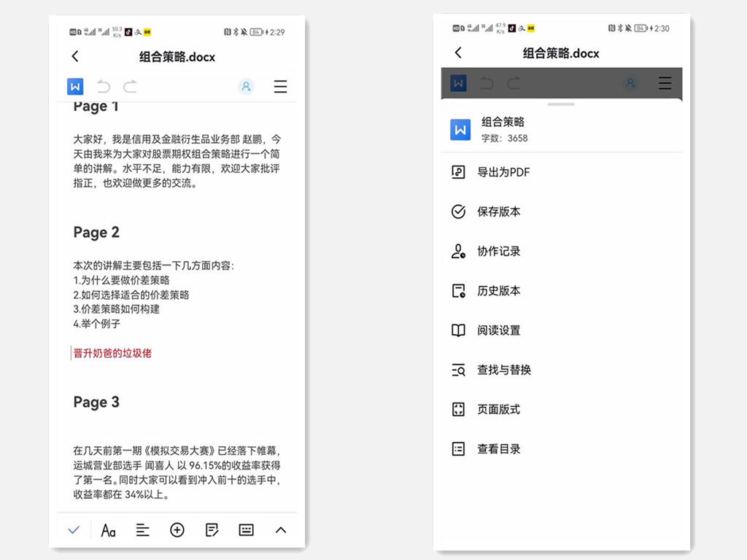Image resolution: width=747 pixels, height=560 pixels.
Task: Switch to keyboard input via keyboard icon
Action: pyautogui.click(x=245, y=530)
